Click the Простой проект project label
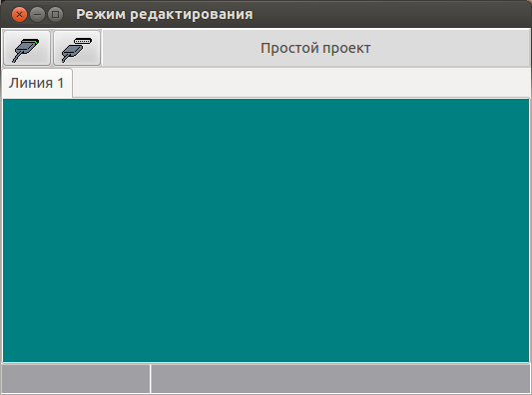Viewport: 532px width, 395px height. 315,48
